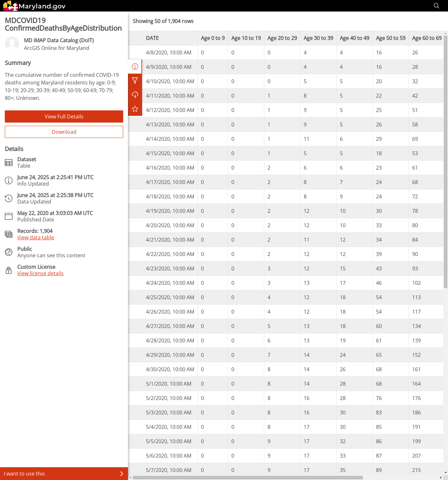
Task: Open the View data table link
Action: tap(36, 237)
